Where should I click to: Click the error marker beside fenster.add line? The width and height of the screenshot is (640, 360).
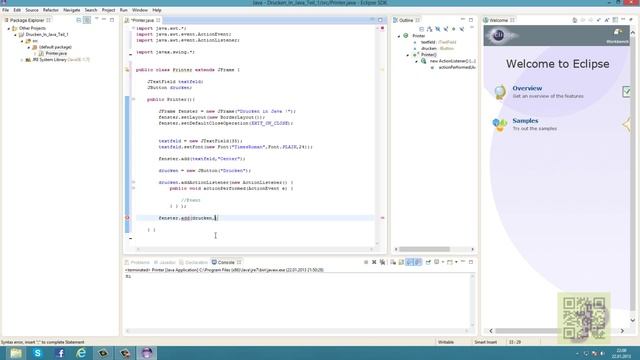pos(127,218)
